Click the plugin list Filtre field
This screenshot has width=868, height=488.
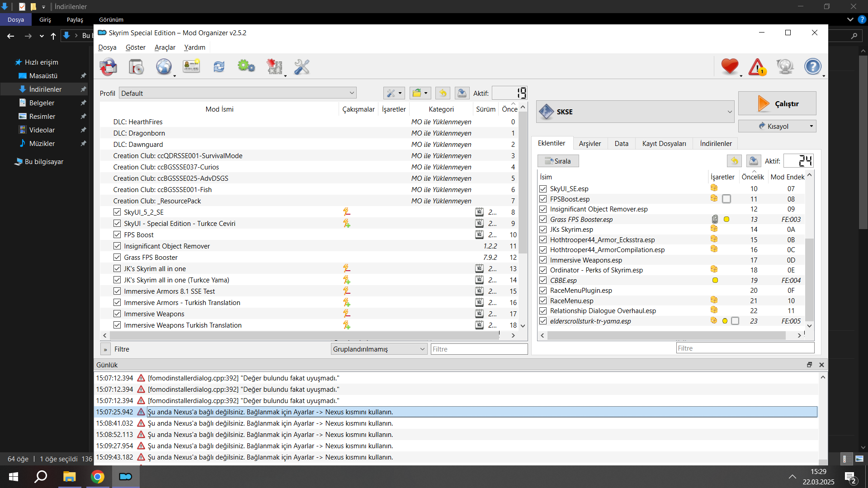[x=745, y=348]
